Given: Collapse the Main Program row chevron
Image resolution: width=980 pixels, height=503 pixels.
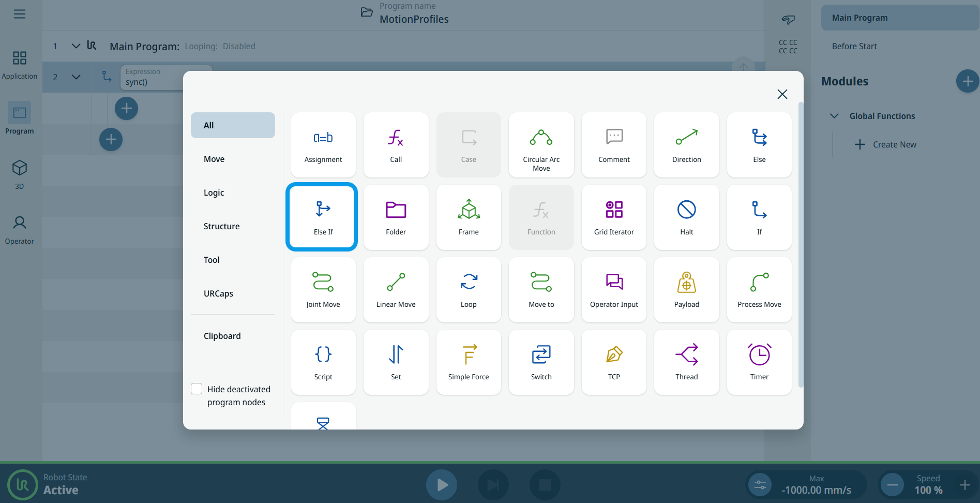Looking at the screenshot, I should 76,46.
